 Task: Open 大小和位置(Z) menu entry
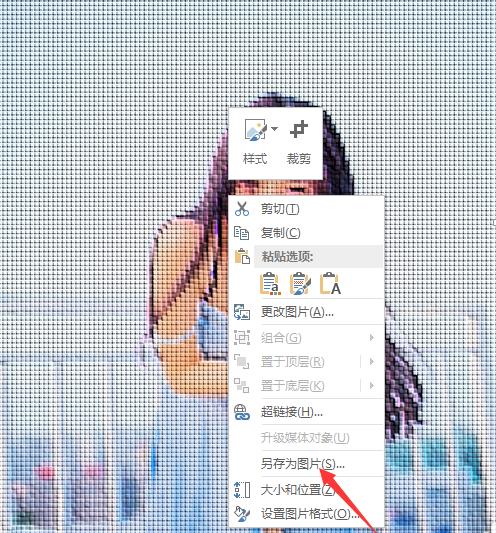[x=298, y=490]
